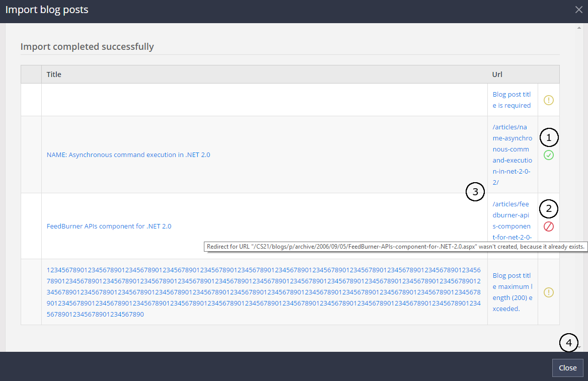Click the 'Import completed successfully' heading

pos(87,47)
